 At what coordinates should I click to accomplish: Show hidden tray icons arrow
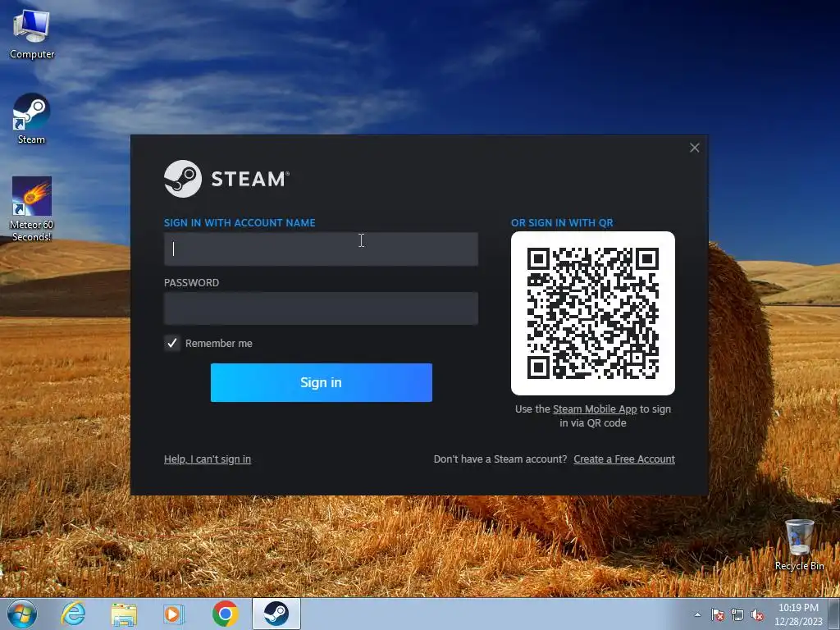pos(697,614)
